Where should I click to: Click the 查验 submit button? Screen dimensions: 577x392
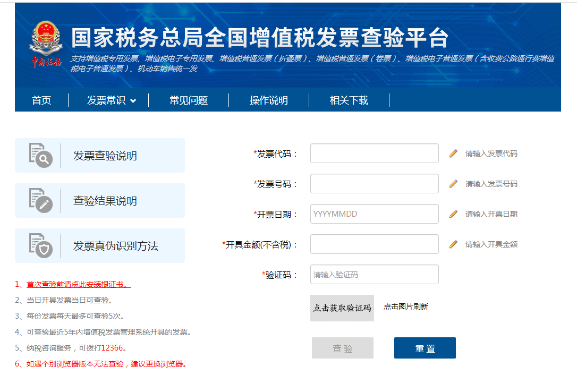coord(343,348)
